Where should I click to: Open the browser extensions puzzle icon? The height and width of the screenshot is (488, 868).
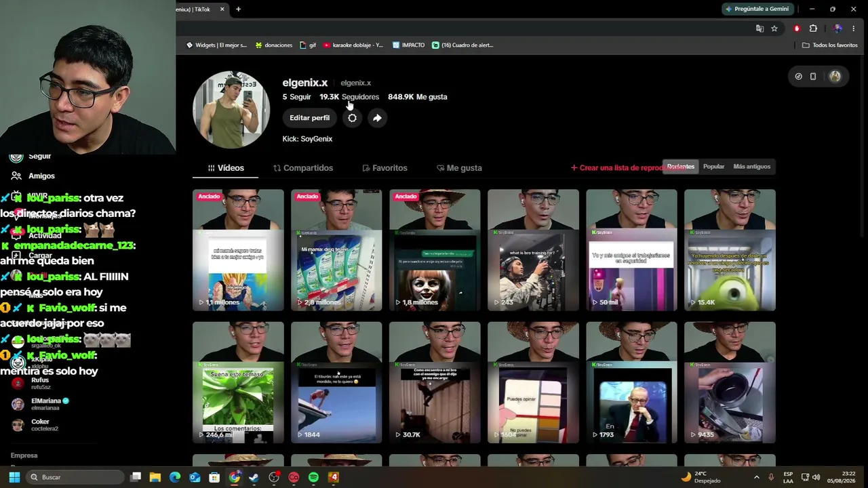[813, 28]
